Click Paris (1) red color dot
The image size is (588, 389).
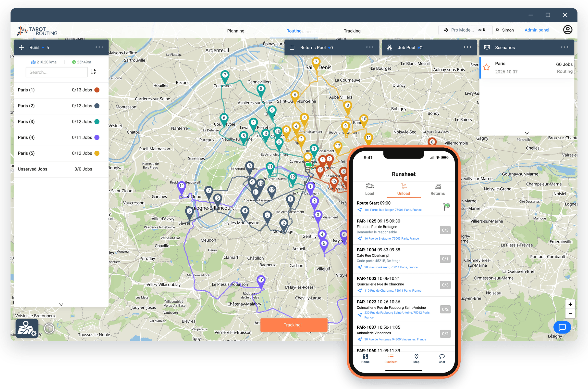[97, 90]
